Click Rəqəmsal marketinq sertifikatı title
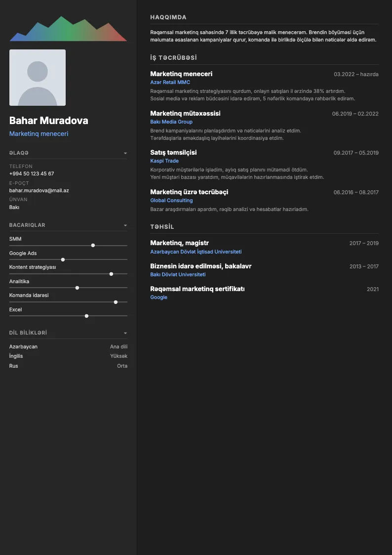The image size is (392, 555). (197, 289)
